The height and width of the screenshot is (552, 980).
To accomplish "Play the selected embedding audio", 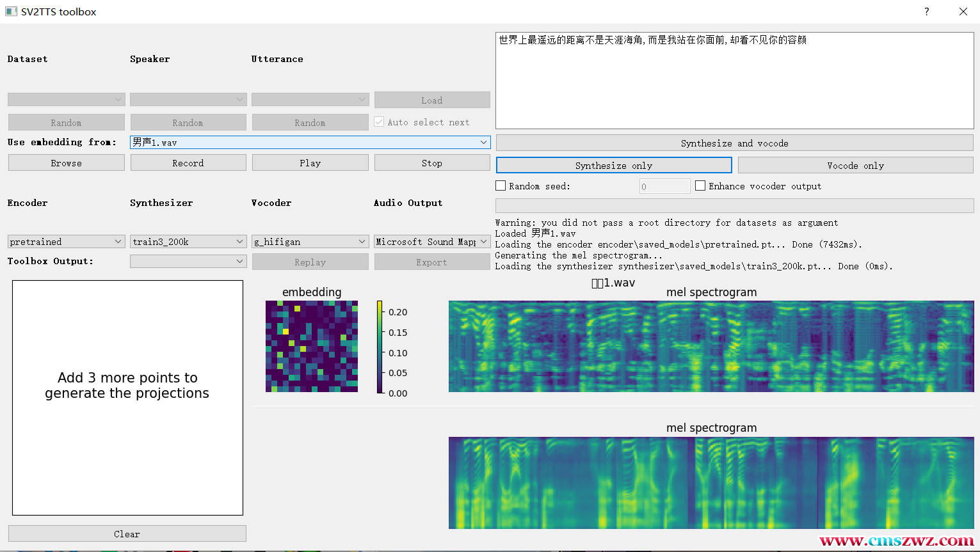I will click(x=310, y=163).
